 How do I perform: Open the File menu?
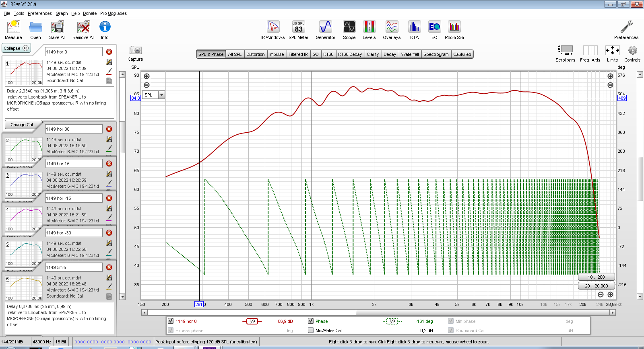[7, 13]
